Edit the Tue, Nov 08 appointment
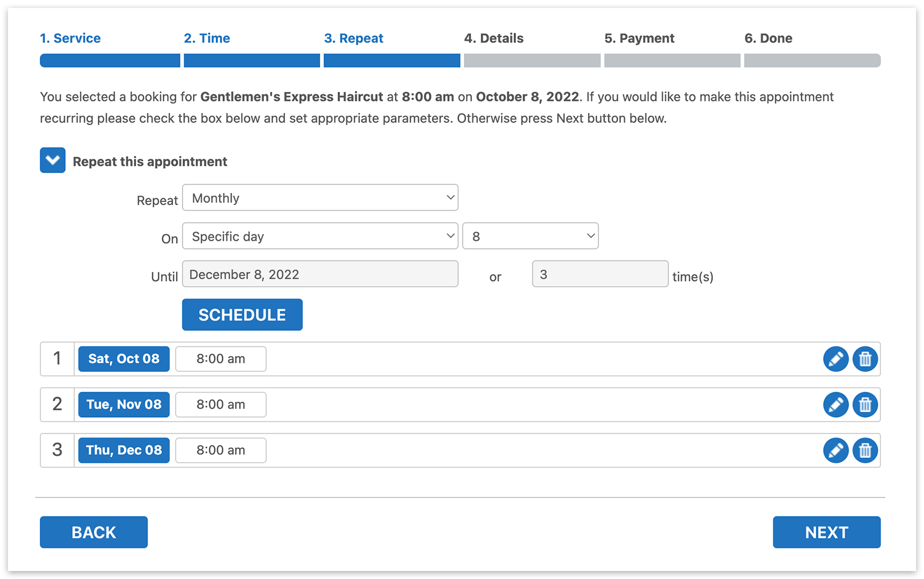This screenshot has width=924, height=579. point(835,405)
